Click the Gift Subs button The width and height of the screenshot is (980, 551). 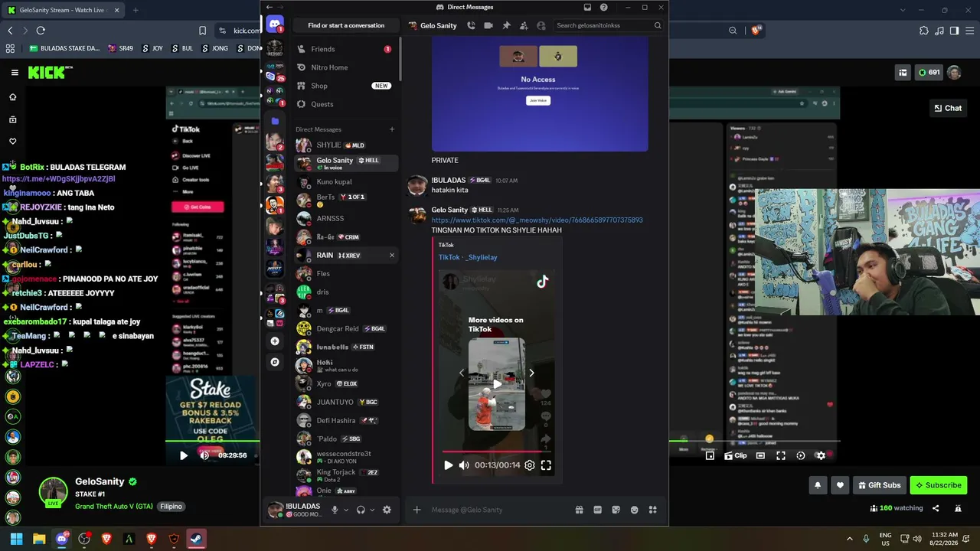(878, 485)
